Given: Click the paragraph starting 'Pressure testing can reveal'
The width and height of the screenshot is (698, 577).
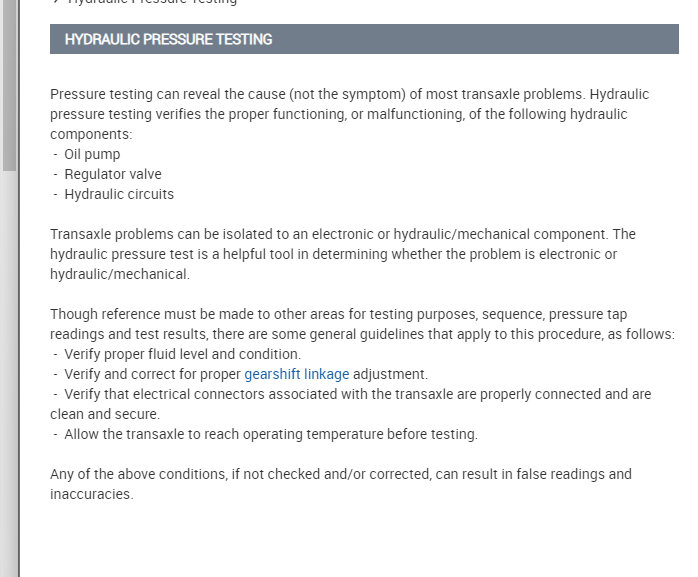Looking at the screenshot, I should coord(350,104).
